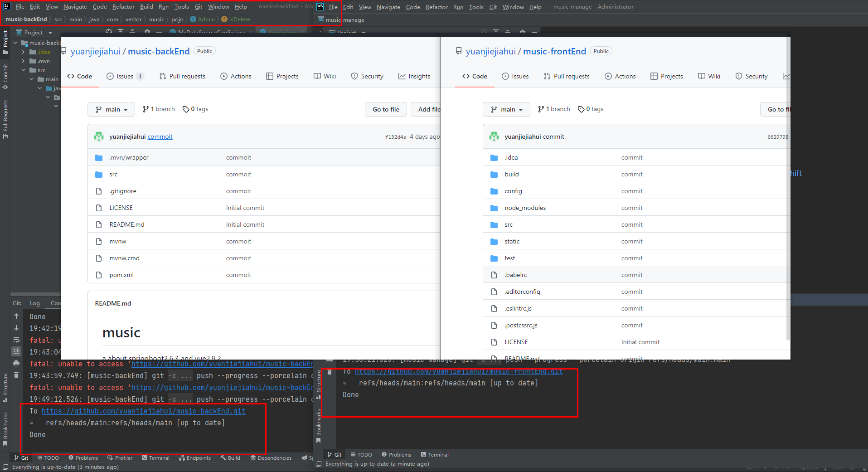Open the Git menu in the music-manage IDE

493,7
